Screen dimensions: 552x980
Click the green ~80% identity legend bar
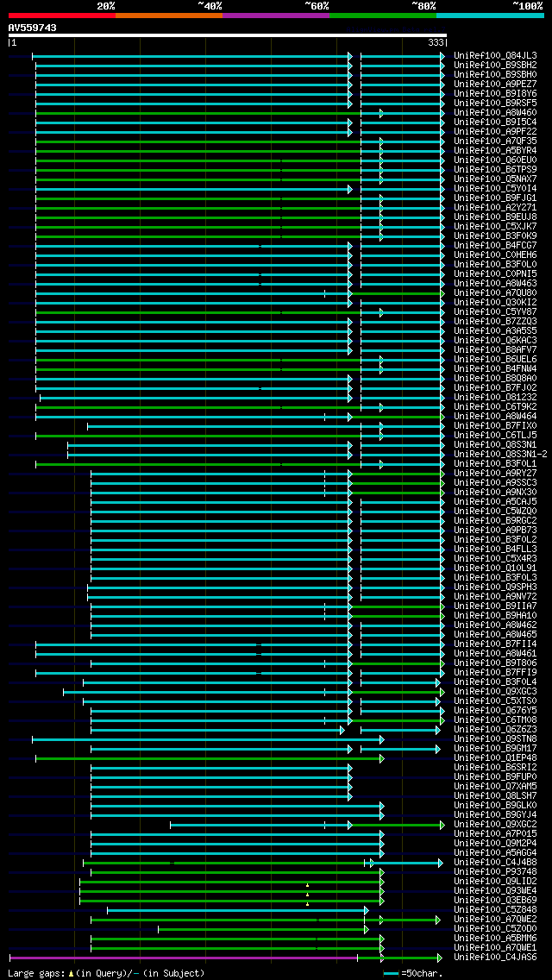(383, 15)
